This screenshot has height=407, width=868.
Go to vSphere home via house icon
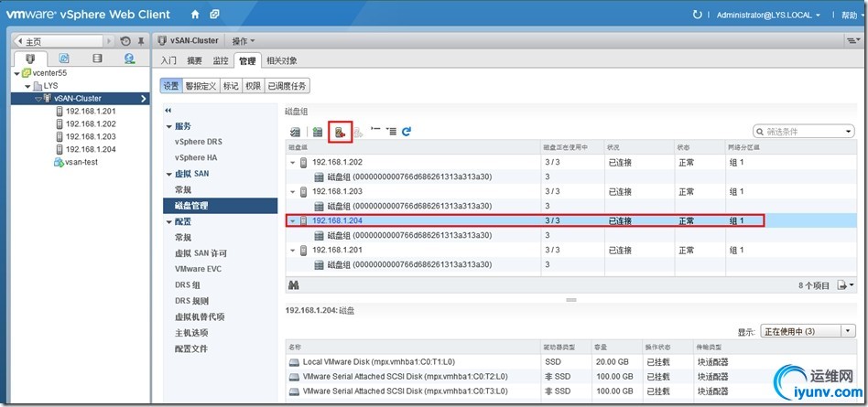[x=194, y=15]
